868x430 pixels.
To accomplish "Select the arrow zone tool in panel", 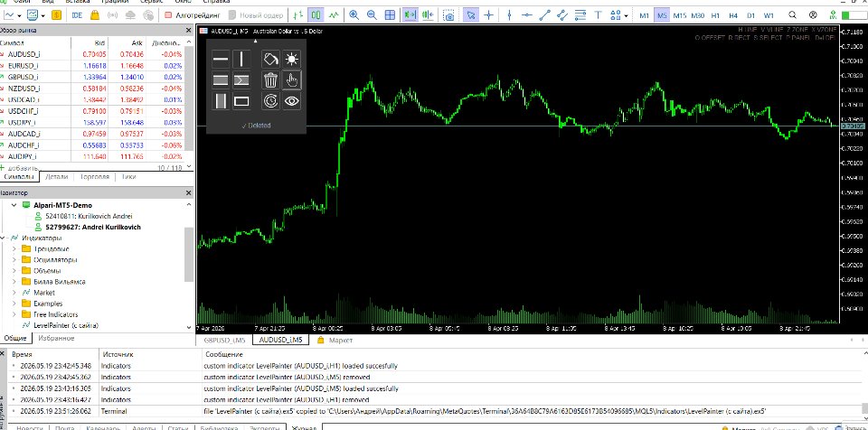I will click(241, 80).
